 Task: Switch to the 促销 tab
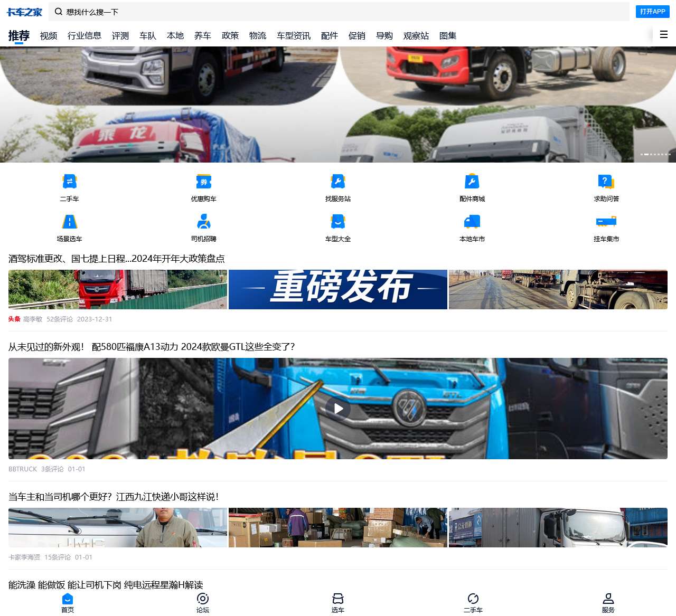pos(357,36)
